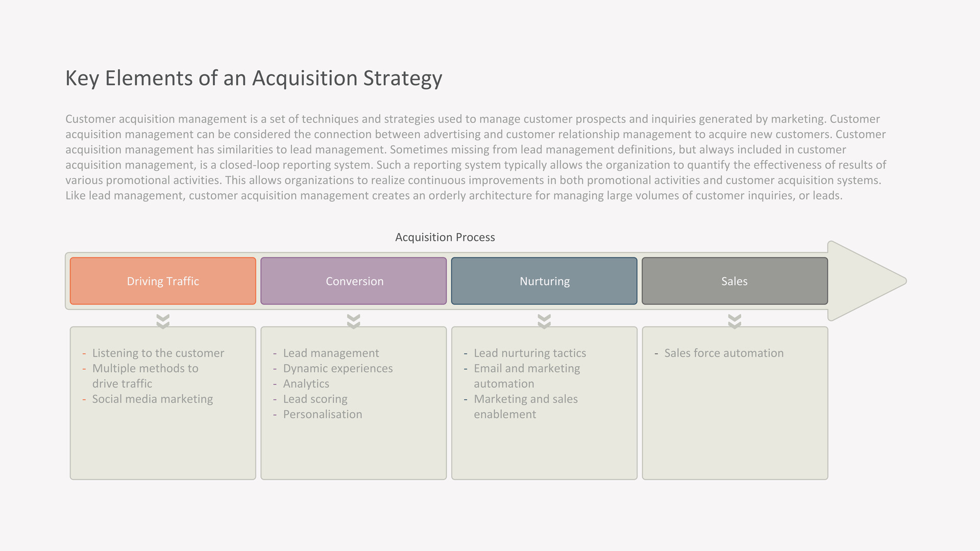Select the gray Sales box

tap(735, 281)
